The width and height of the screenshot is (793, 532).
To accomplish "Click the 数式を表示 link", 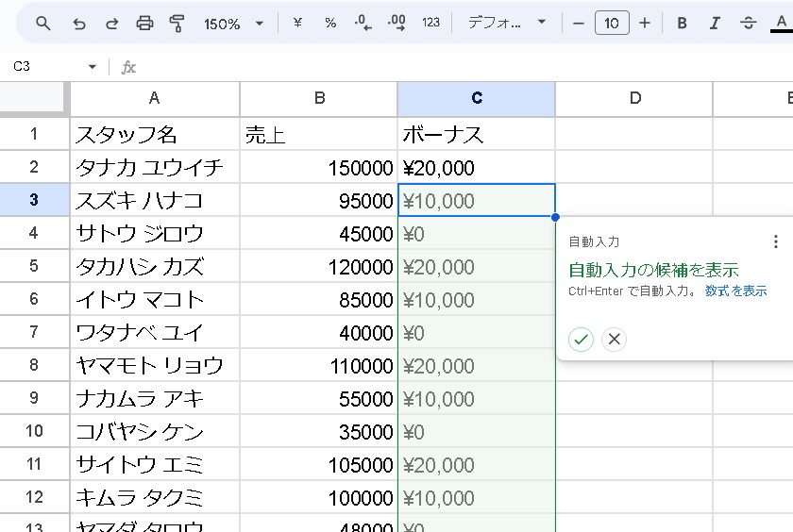I will click(735, 291).
